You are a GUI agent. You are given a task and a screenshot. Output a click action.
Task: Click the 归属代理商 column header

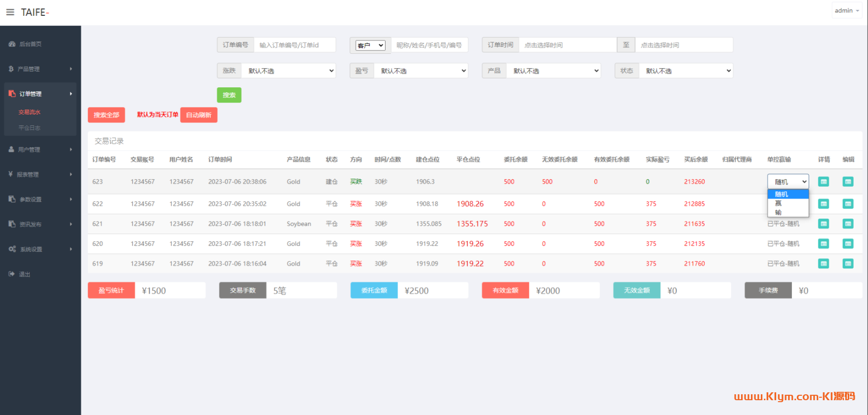click(737, 159)
